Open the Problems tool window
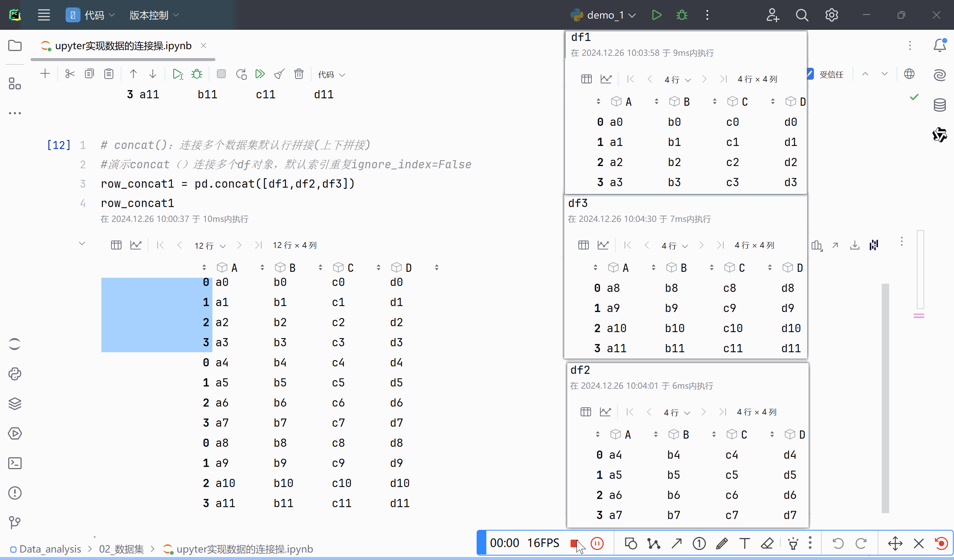 click(15, 493)
